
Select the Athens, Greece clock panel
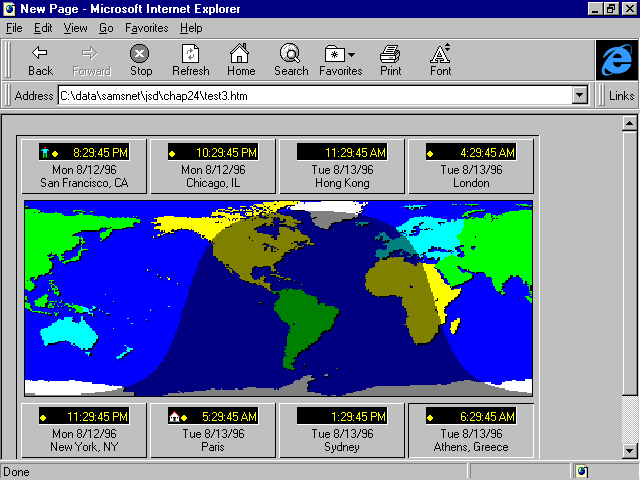[470, 430]
